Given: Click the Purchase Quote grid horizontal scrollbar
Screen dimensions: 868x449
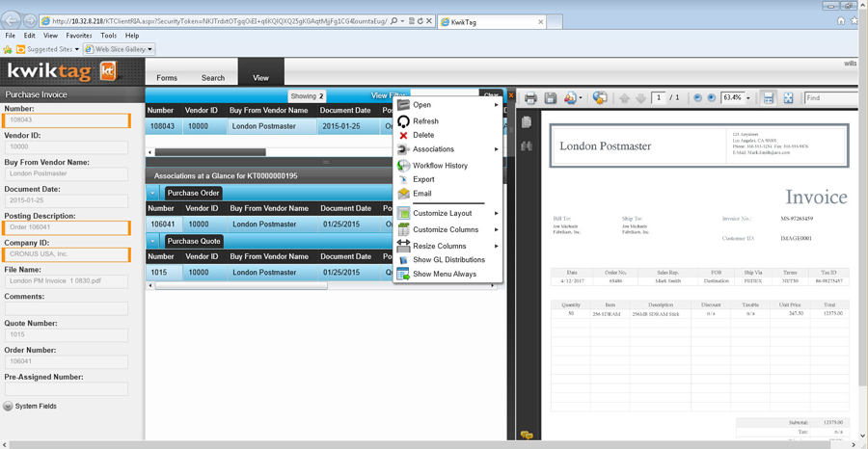Looking at the screenshot, I should pyautogui.click(x=241, y=286).
